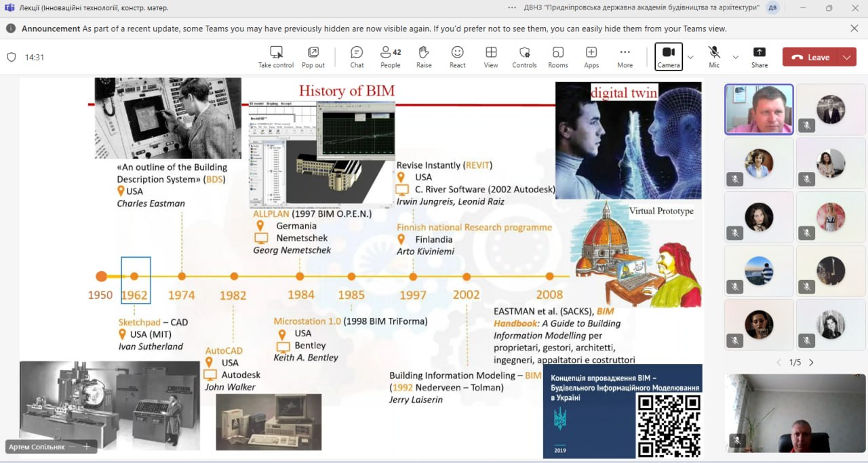
Task: Open the Apps panel
Action: (591, 53)
